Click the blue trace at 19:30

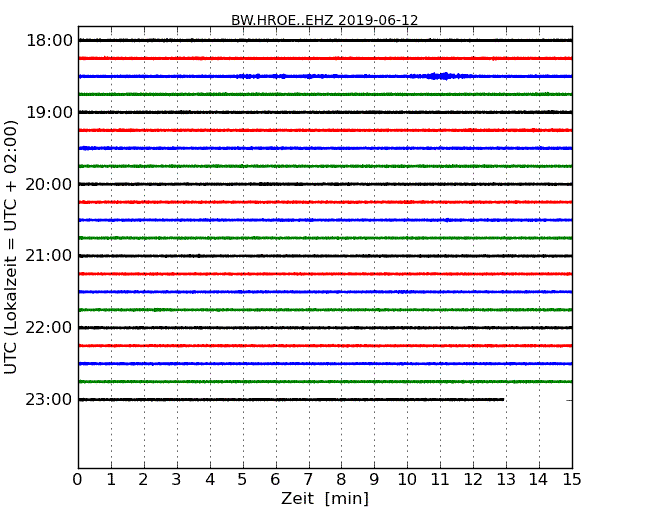pos(325,148)
